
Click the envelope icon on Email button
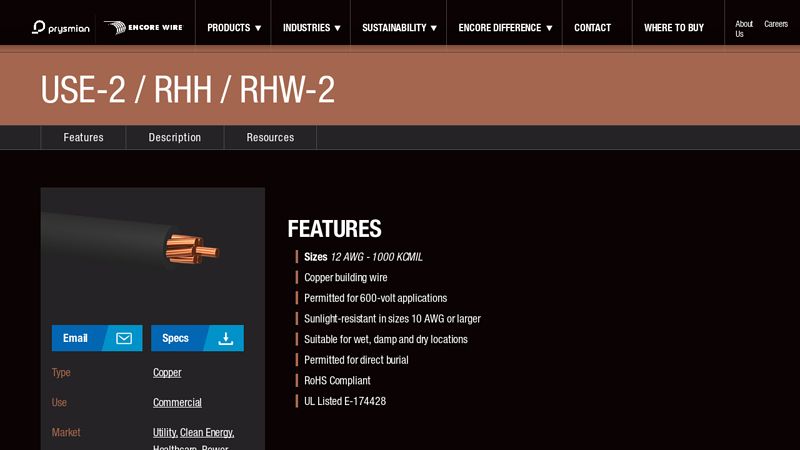click(124, 338)
